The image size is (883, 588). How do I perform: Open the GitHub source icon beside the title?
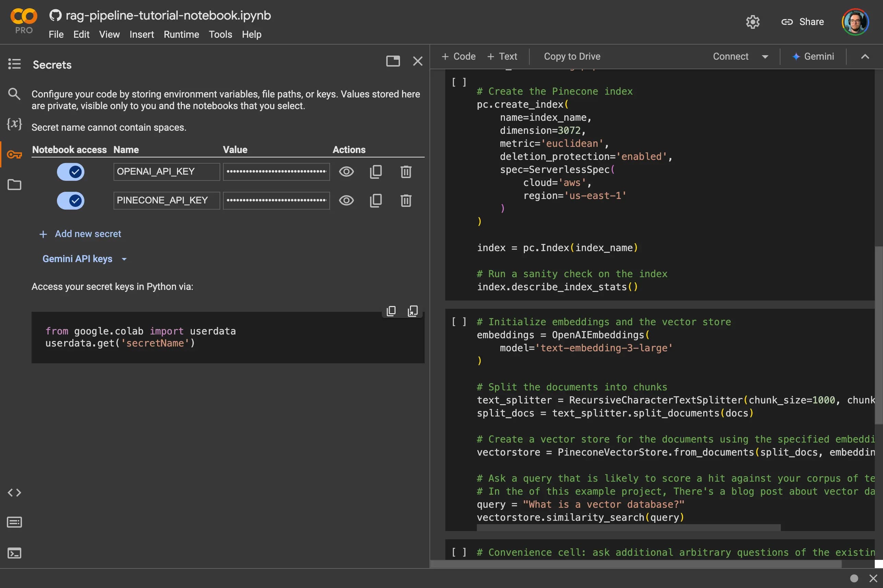[56, 15]
